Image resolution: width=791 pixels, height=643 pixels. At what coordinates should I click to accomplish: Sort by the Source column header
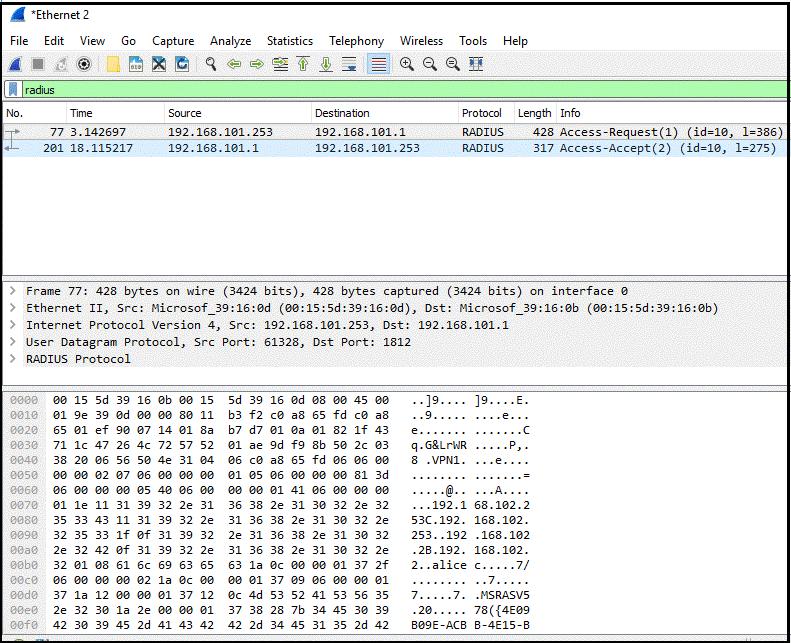[x=238, y=113]
